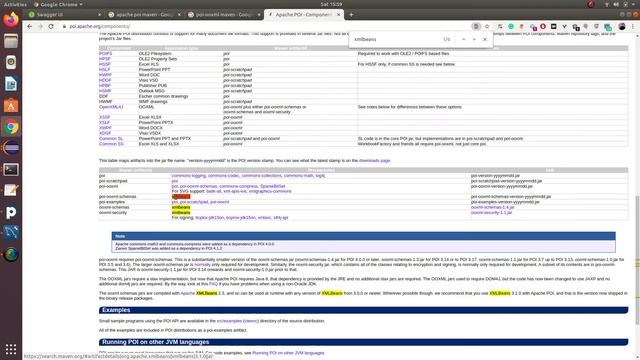Click xmlbeans link in ooxml-schemas row
The height and width of the screenshot is (360, 640).
[181, 207]
